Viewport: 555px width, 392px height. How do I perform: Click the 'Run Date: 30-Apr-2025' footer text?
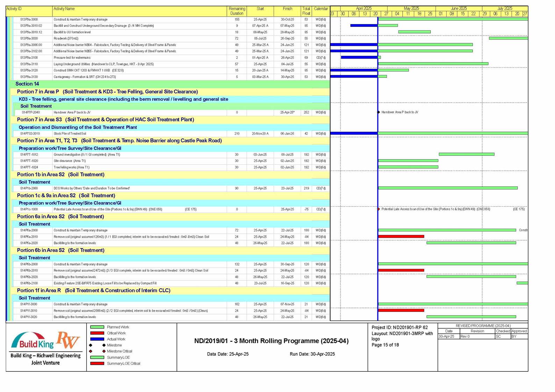click(x=312, y=354)
